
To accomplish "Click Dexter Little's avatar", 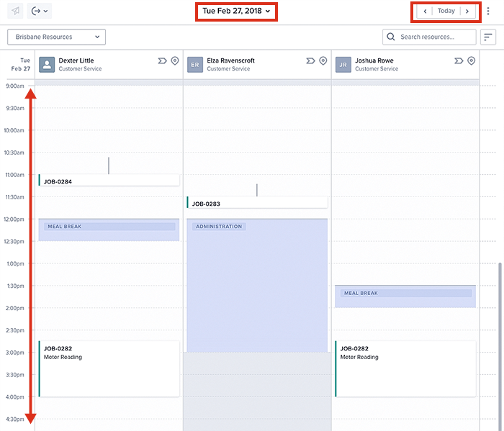I will pyautogui.click(x=47, y=65).
